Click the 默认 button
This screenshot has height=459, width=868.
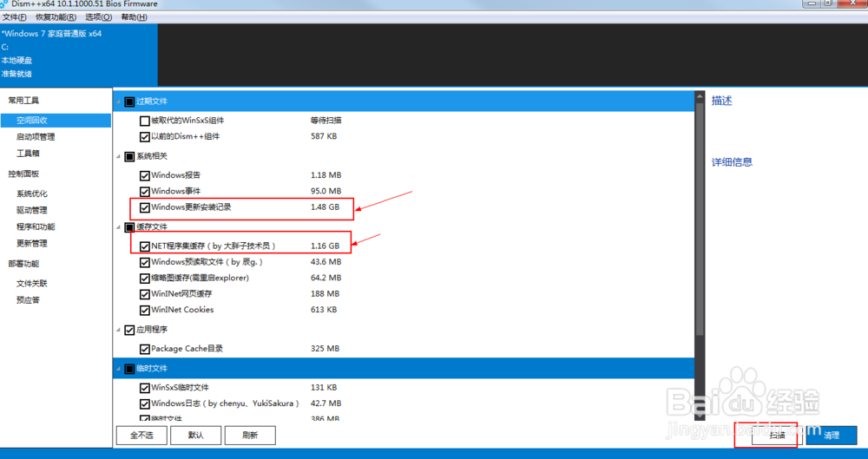point(195,436)
